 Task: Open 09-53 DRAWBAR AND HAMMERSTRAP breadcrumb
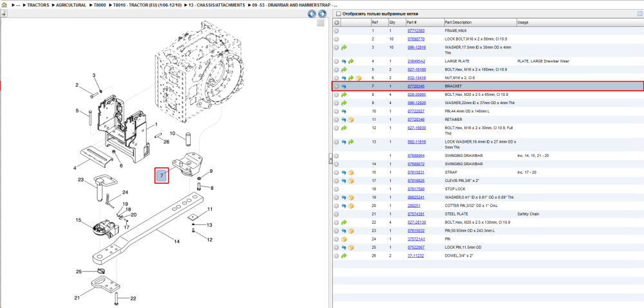[x=293, y=5]
